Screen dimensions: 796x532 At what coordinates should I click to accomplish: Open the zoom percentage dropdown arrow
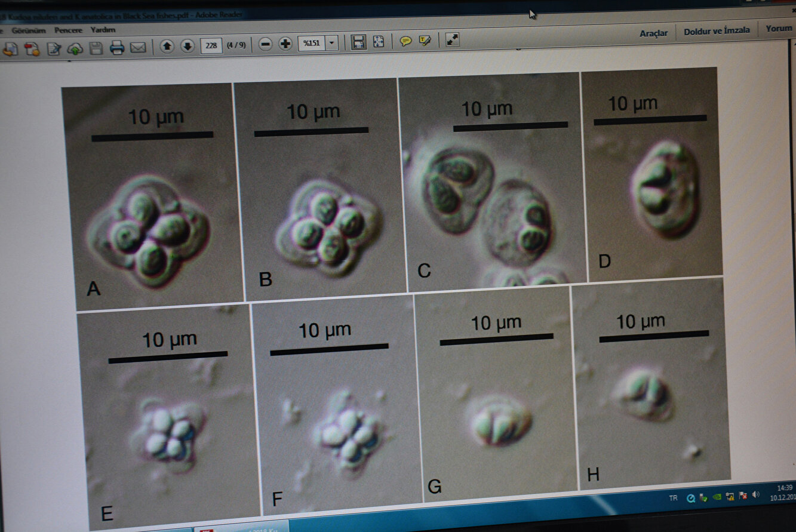(332, 43)
